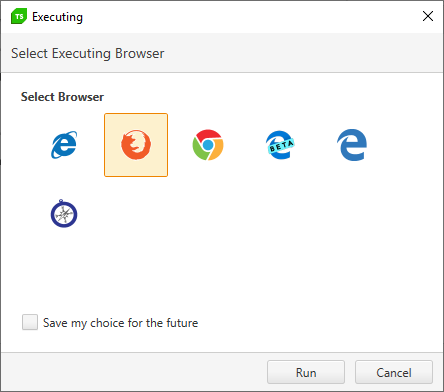The height and width of the screenshot is (392, 444).
Task: Click the blank title bar area
Action: click(250, 17)
